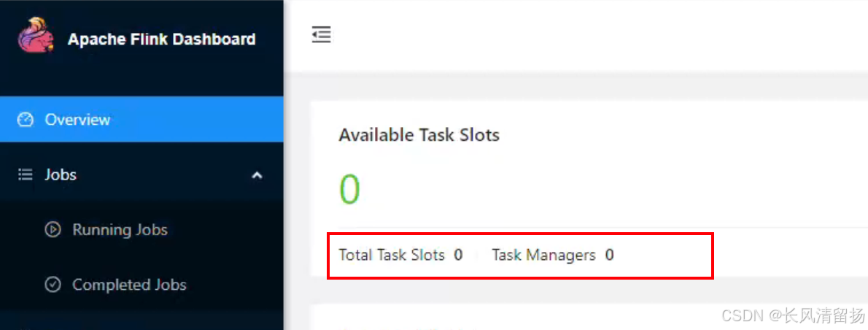Image resolution: width=868 pixels, height=330 pixels.
Task: Click the Overview gauge icon
Action: (x=26, y=120)
